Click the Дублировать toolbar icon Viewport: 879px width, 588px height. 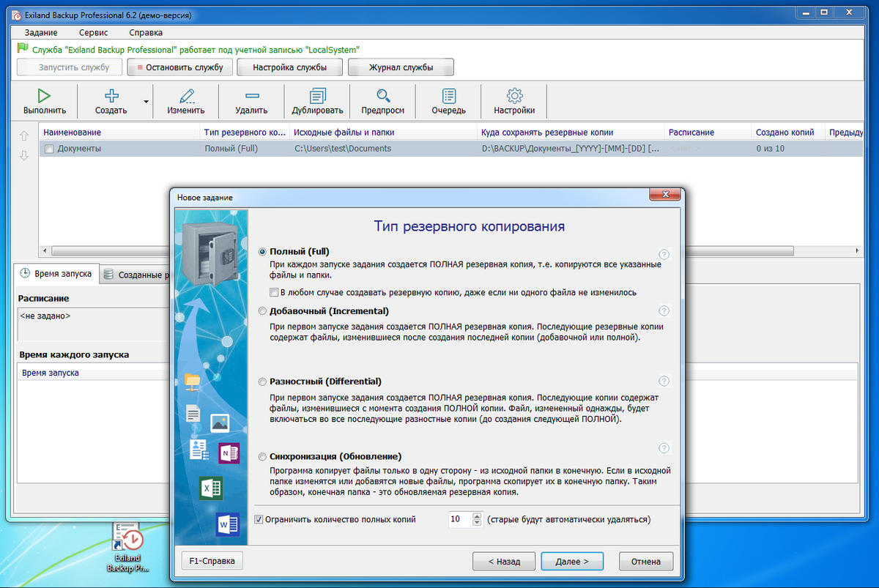pyautogui.click(x=317, y=95)
